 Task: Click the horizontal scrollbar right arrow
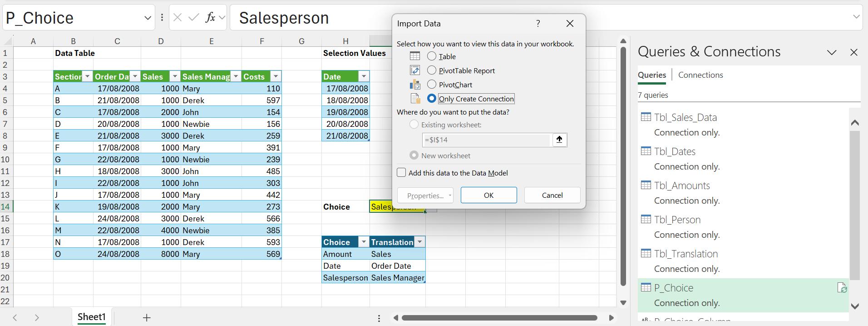(x=612, y=318)
